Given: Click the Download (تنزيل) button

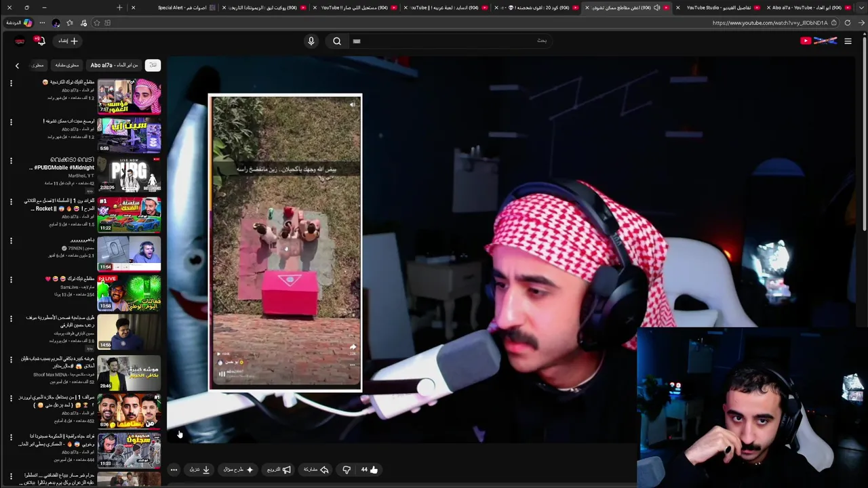Looking at the screenshot, I should click(200, 470).
